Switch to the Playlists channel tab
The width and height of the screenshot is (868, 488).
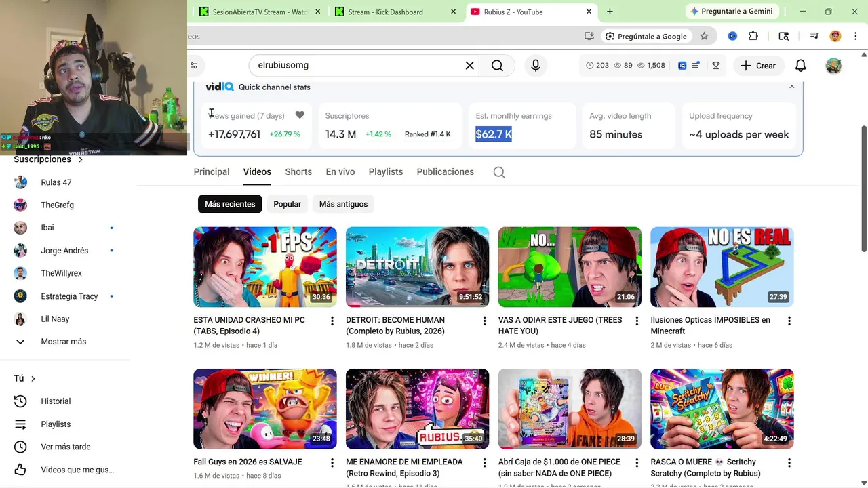click(x=386, y=172)
